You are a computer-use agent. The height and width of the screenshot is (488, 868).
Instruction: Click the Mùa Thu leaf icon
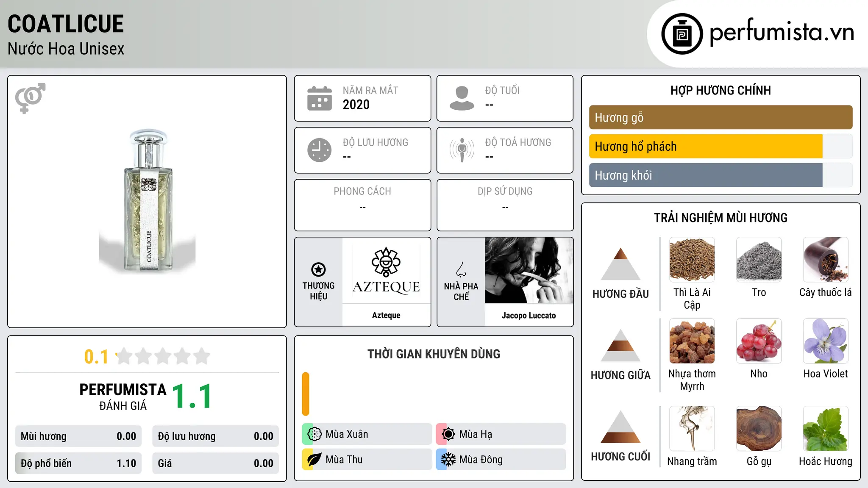click(314, 460)
